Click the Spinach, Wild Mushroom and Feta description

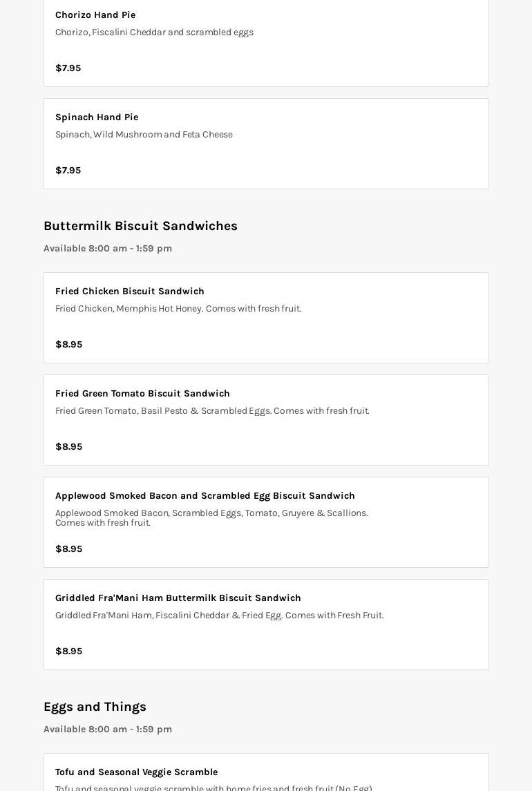pos(144,134)
